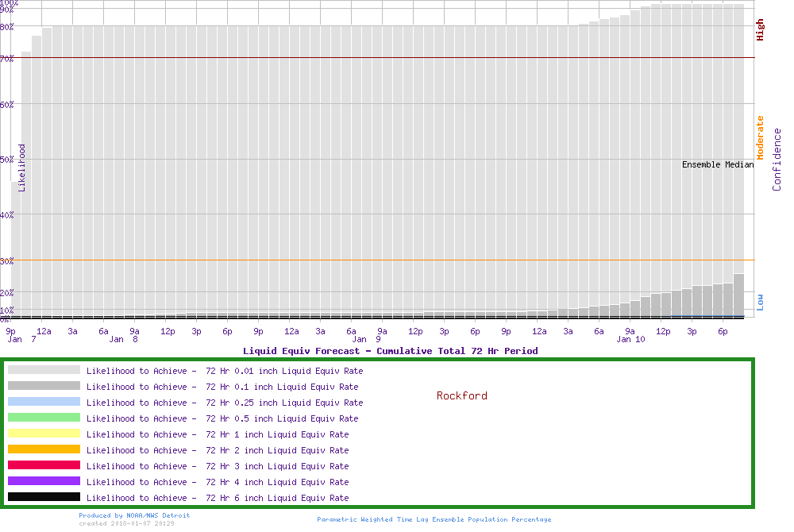This screenshot has height=532, width=794.
Task: Click the yellow 1 inch legend swatch
Action: click(44, 434)
